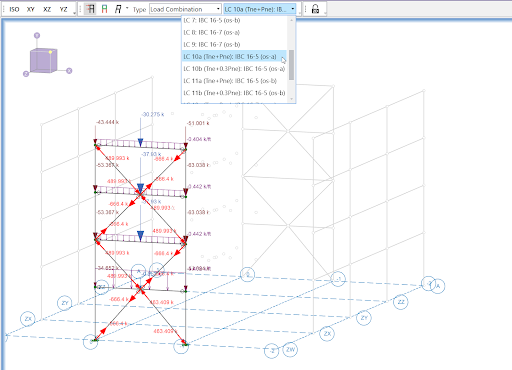Select LC 8: IBC 16-7 (os-a)
Viewport: 512px width, 370px height.
click(234, 33)
